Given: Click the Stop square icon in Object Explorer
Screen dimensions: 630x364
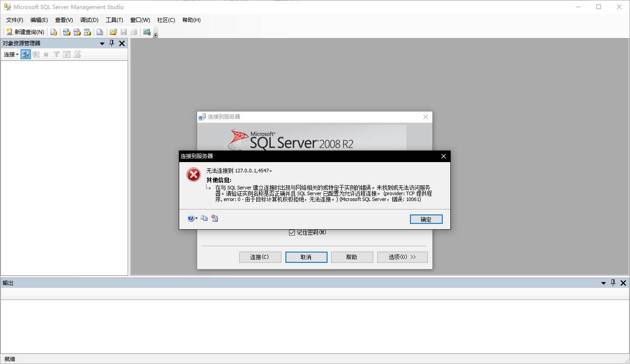Looking at the screenshot, I should pyautogui.click(x=46, y=55).
